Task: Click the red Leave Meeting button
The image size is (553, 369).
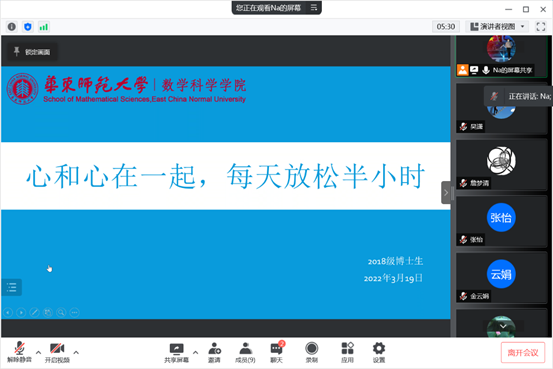Action: click(523, 353)
